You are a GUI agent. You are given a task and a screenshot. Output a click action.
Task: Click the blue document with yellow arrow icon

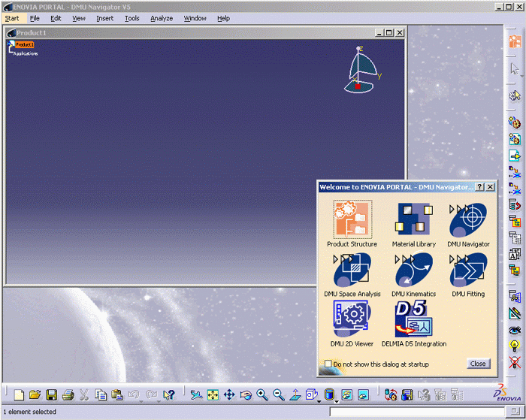515,156
